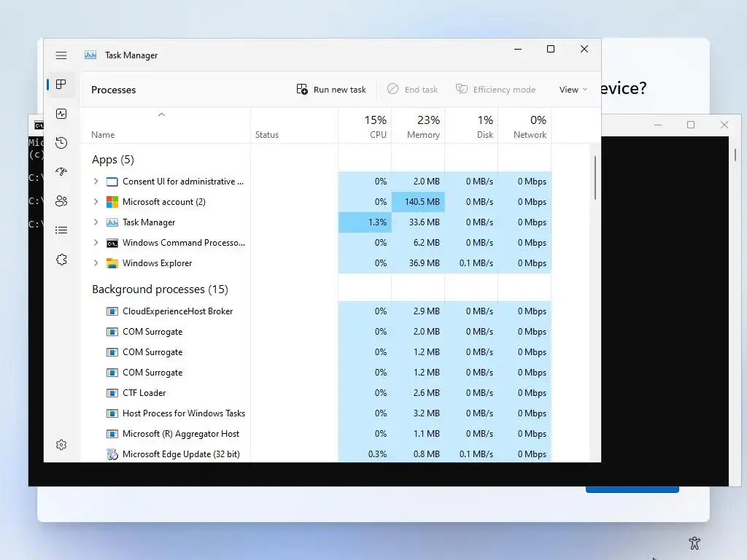
Task: Select the Processes sidebar icon
Action: pos(61,85)
